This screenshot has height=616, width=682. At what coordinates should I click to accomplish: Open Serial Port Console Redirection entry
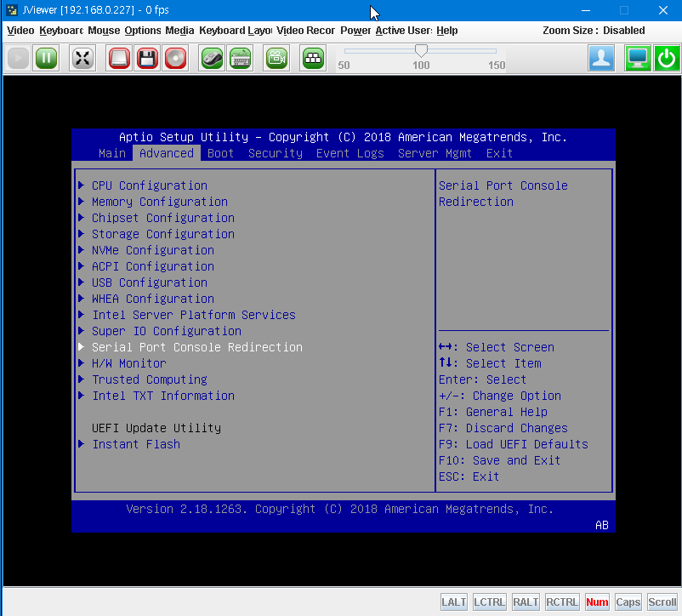[196, 347]
